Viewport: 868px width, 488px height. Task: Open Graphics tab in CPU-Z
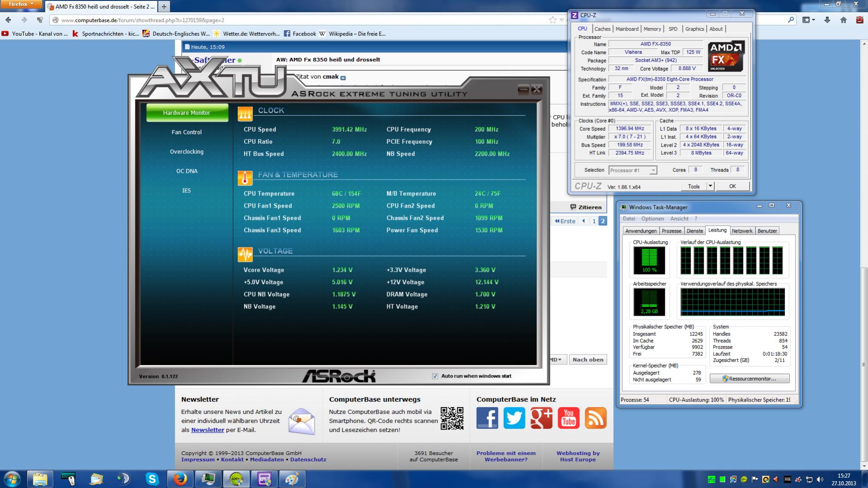pos(694,29)
